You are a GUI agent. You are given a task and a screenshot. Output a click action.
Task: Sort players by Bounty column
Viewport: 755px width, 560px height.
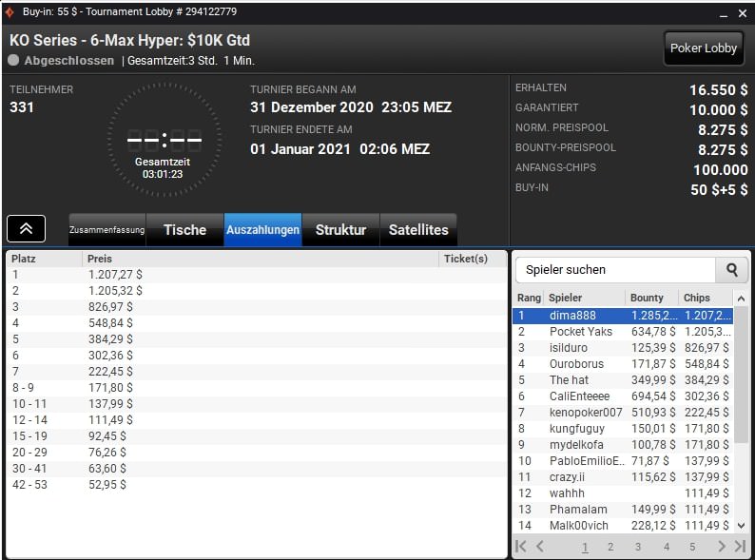click(651, 298)
